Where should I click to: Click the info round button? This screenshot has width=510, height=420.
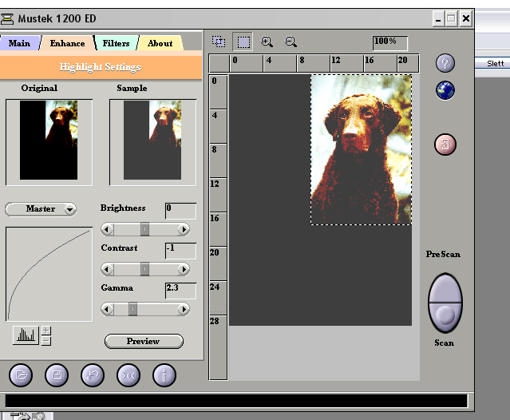164,375
